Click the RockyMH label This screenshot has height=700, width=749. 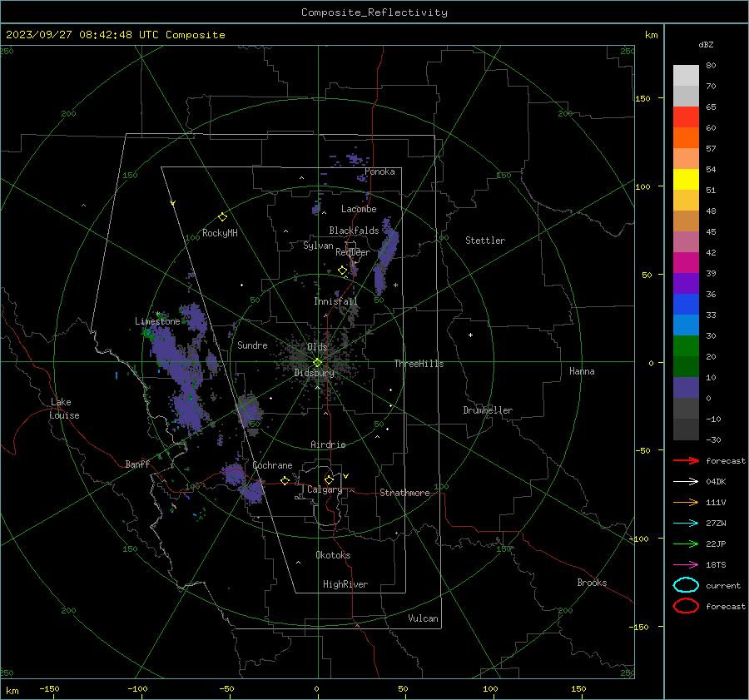tap(220, 233)
